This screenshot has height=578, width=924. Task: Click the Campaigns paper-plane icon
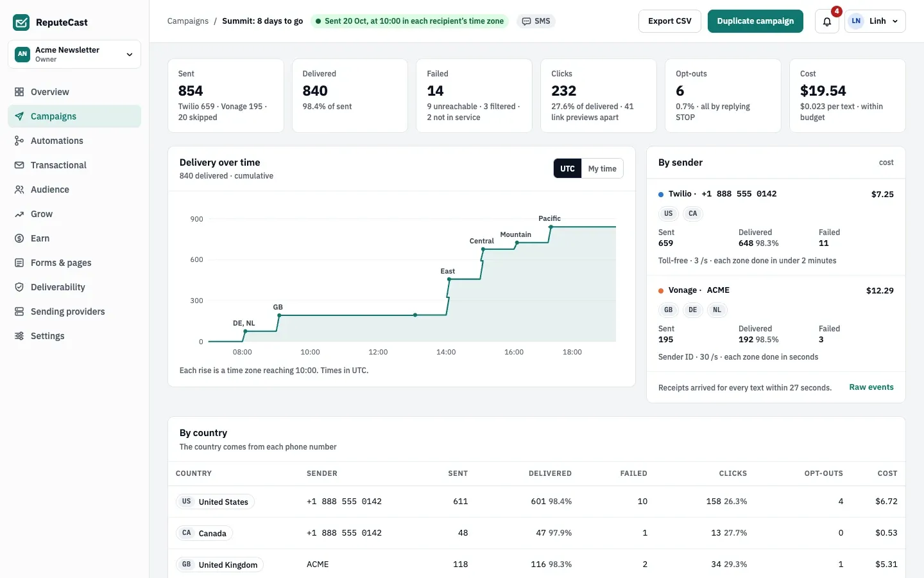point(19,116)
